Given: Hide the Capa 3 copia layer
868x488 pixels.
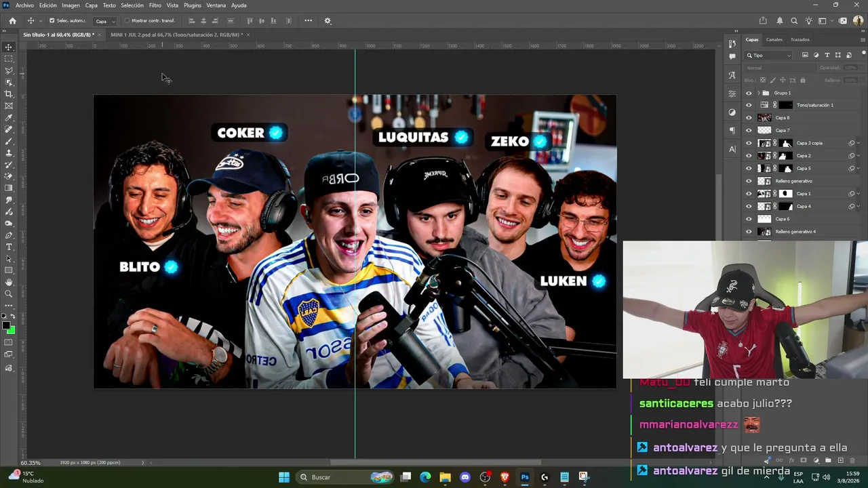Looking at the screenshot, I should coord(749,143).
